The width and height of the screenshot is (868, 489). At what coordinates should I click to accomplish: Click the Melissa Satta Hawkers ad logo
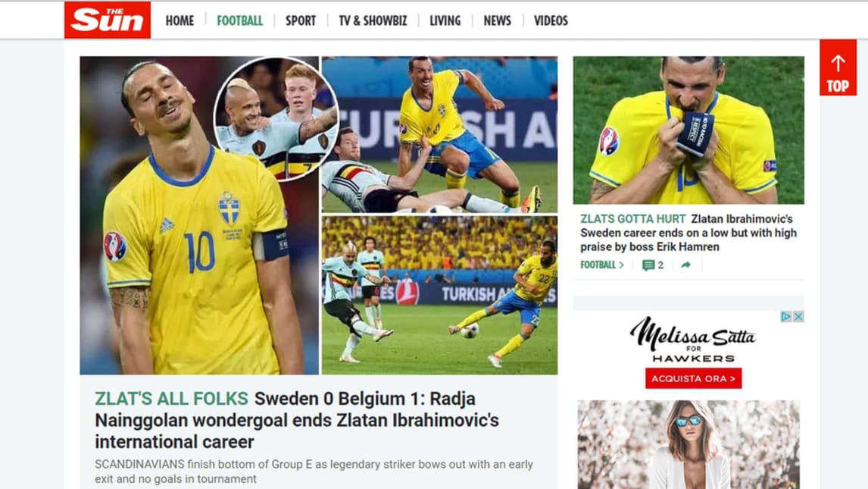[x=693, y=339]
